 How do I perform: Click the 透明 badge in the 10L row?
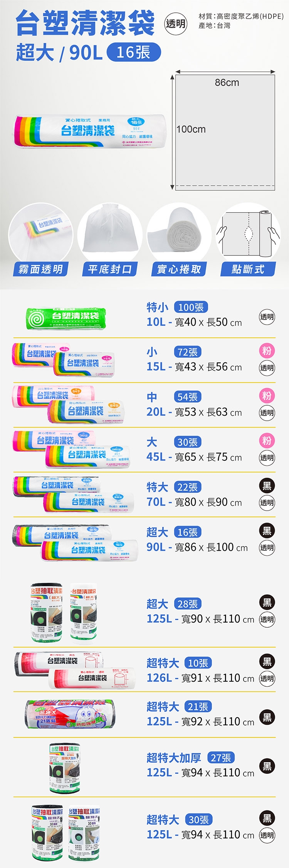tap(267, 317)
